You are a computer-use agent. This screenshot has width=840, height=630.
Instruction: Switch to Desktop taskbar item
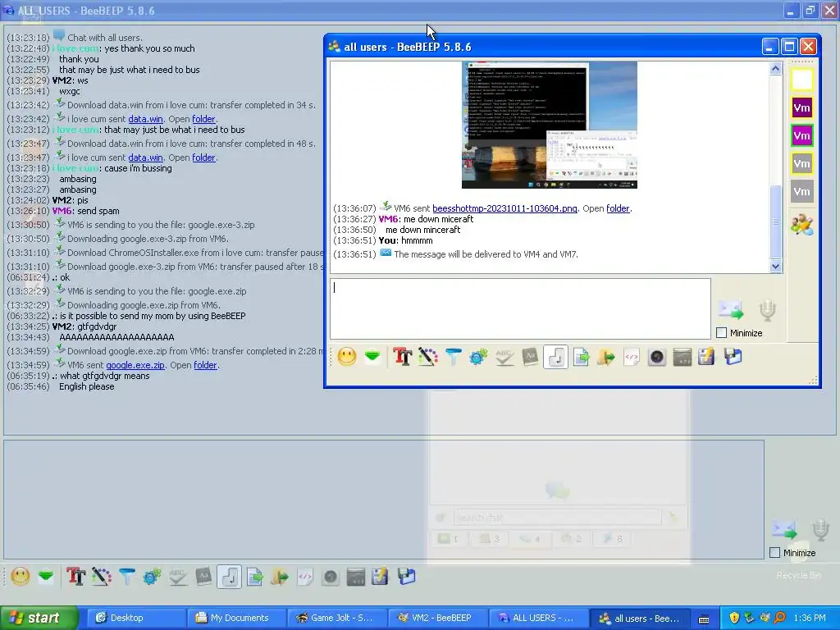point(135,618)
